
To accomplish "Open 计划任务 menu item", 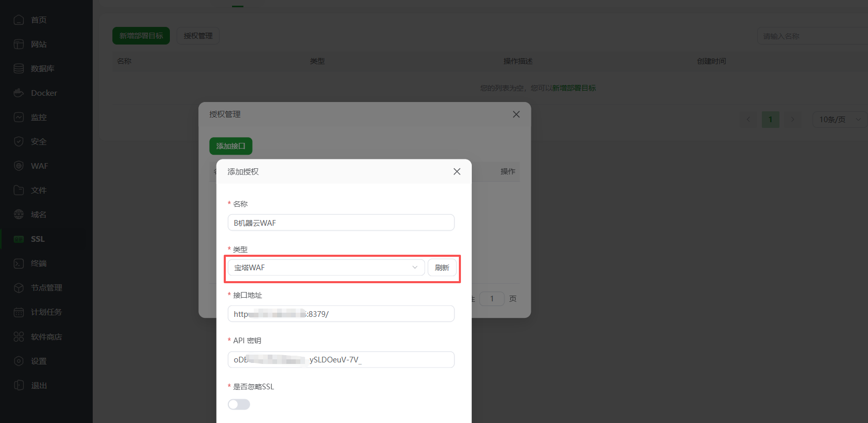I will [x=47, y=312].
